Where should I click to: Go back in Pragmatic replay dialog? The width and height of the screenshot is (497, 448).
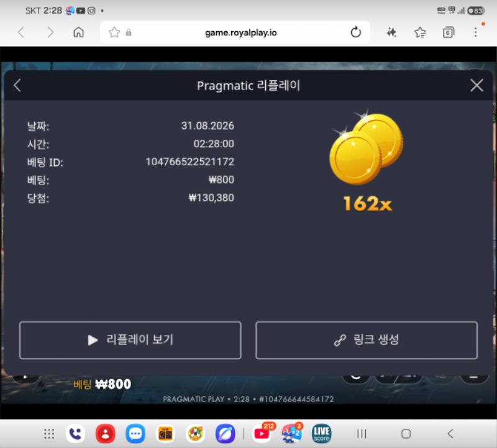[17, 85]
